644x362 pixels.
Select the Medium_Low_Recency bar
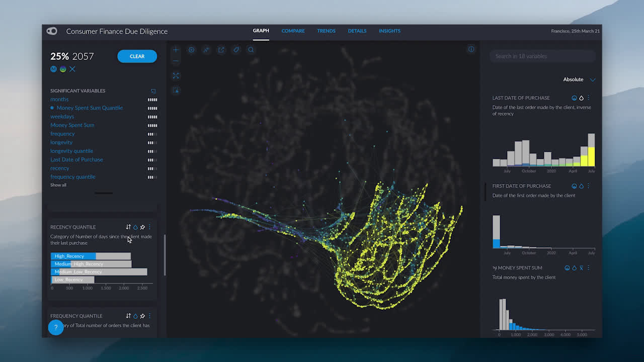99,272
